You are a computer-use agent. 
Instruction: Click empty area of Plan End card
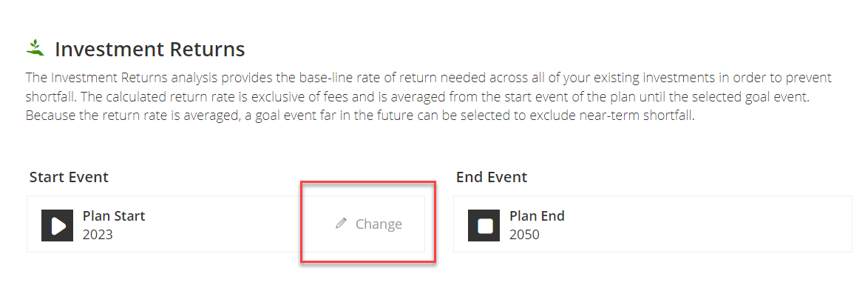703,224
